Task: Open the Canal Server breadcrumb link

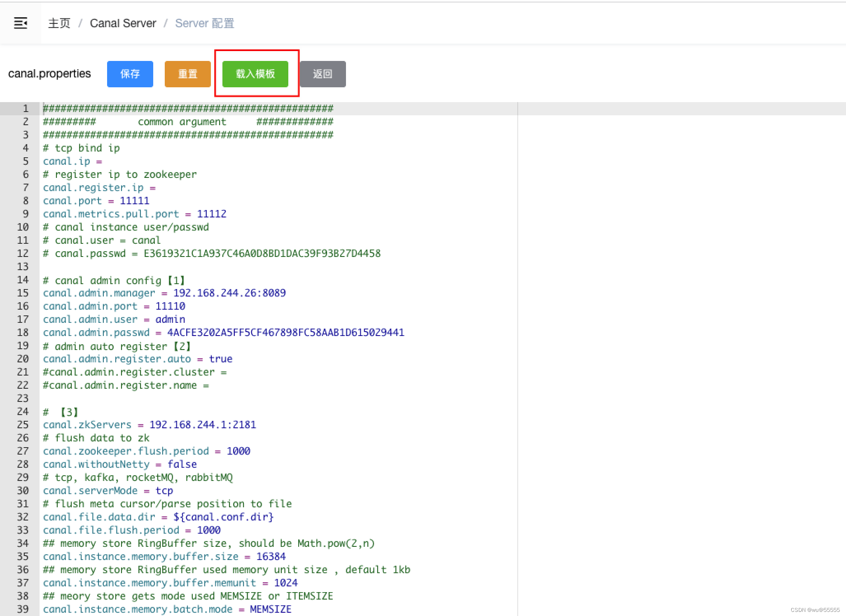Action: pos(123,23)
